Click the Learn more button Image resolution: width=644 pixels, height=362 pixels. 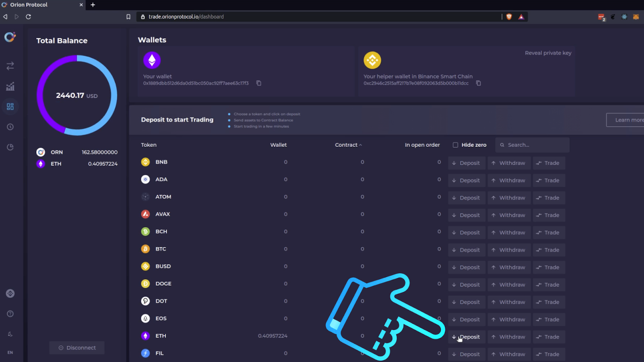(625, 120)
